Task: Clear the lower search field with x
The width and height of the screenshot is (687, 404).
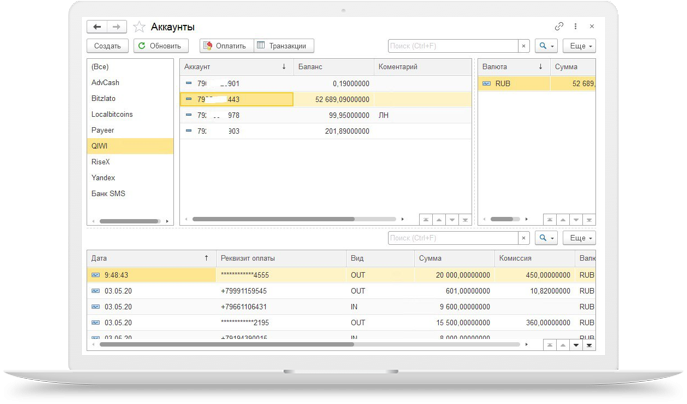Action: (524, 238)
